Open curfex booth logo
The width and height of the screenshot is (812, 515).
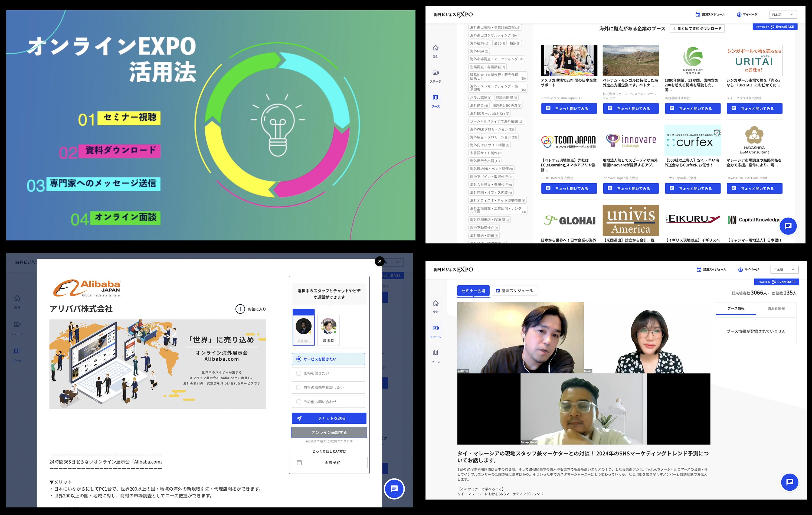click(x=693, y=140)
